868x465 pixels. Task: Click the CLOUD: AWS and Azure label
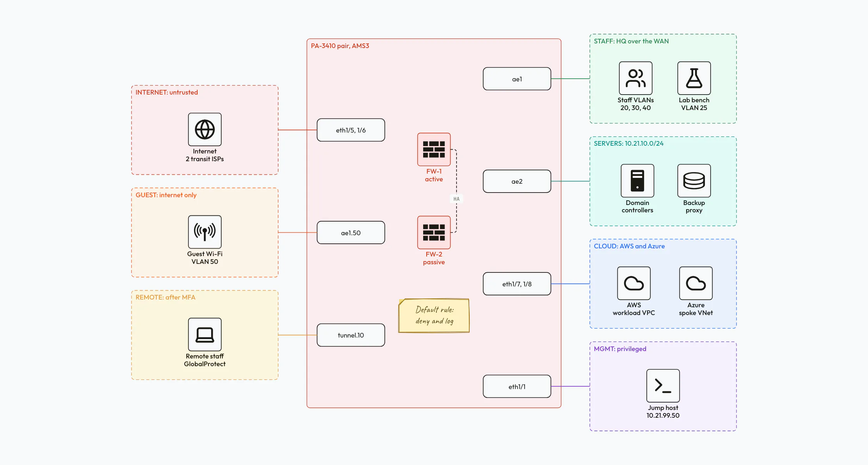coord(629,246)
